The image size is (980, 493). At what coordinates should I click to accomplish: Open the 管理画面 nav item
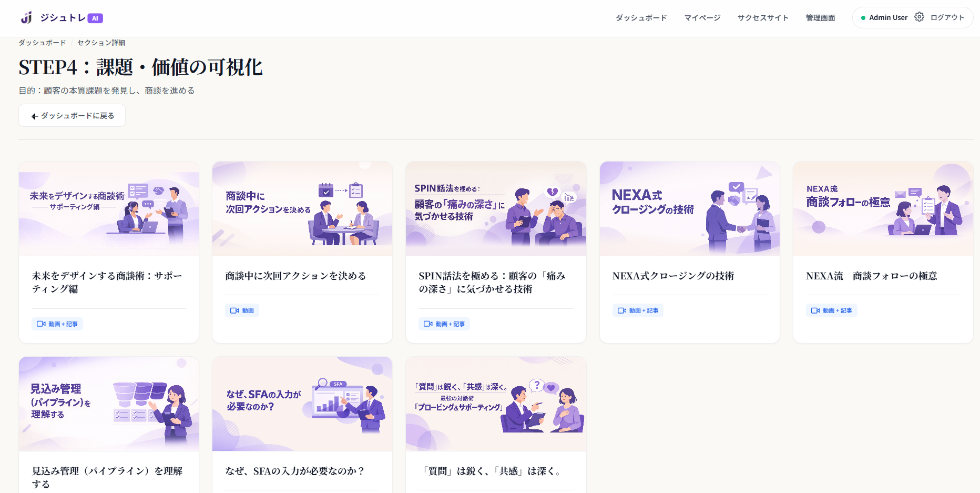[x=821, y=17]
